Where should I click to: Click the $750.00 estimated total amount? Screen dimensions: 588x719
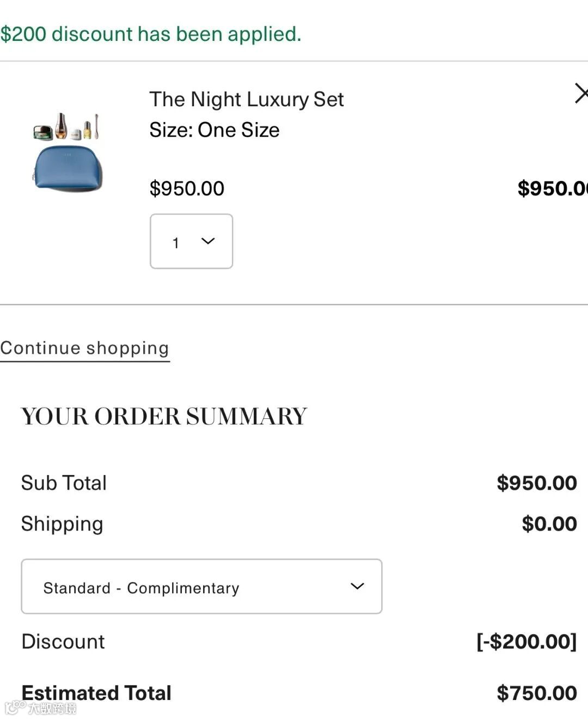(x=536, y=693)
